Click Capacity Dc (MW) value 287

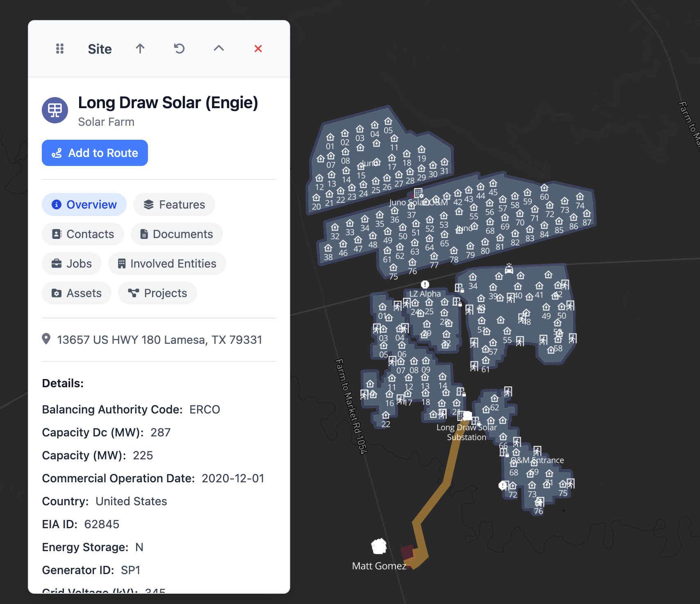[x=161, y=432]
